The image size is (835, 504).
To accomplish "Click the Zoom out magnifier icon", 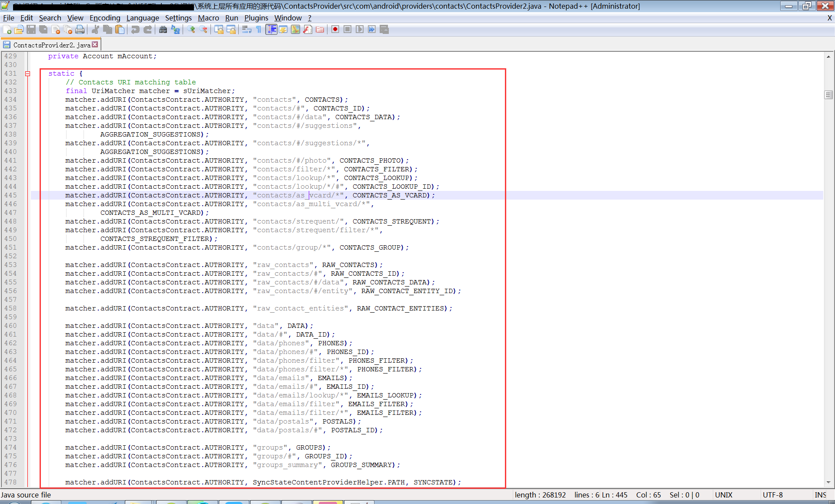I will (x=204, y=30).
